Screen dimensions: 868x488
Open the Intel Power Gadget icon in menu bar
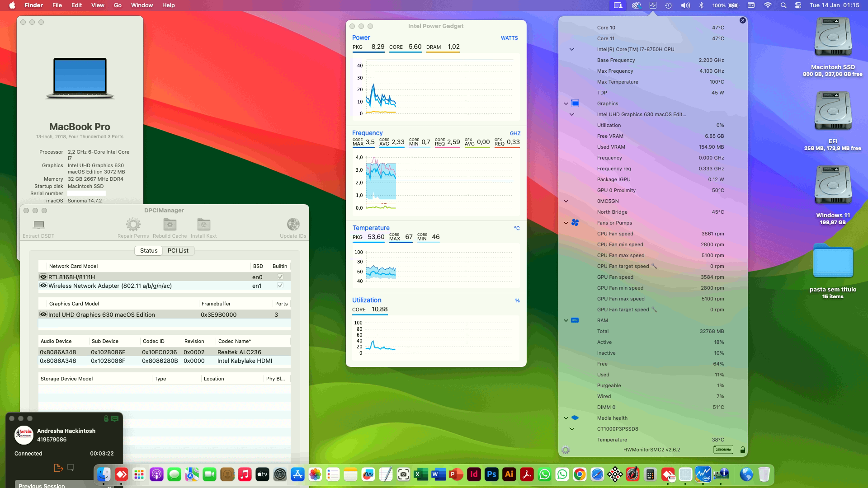(x=652, y=5)
